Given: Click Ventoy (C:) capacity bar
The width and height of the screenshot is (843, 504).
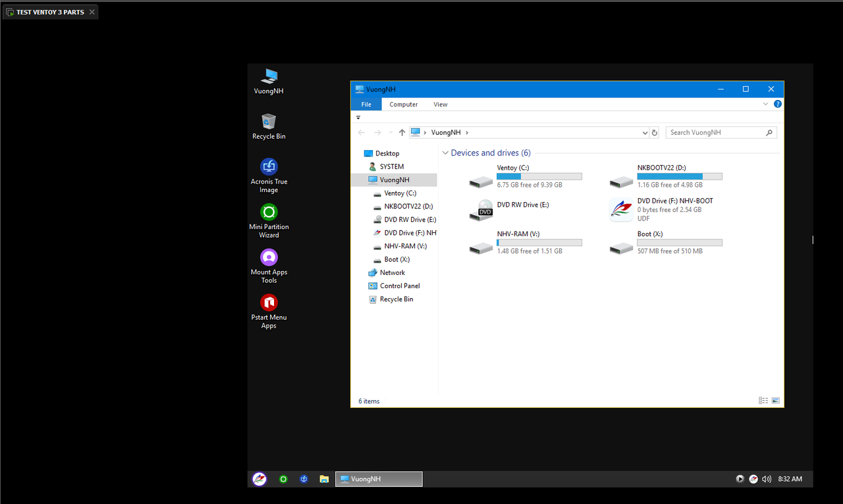Looking at the screenshot, I should (x=539, y=176).
